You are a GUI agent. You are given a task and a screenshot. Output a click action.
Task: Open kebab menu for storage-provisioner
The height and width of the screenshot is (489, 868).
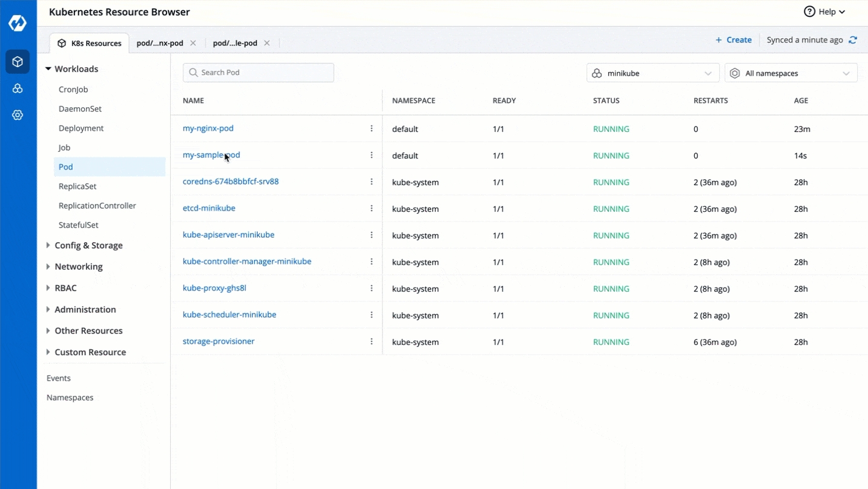coord(372,342)
